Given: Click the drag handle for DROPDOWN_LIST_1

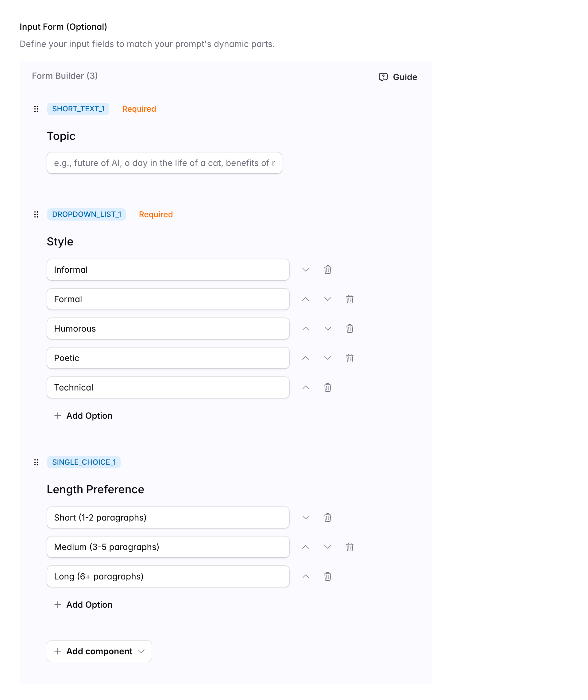Looking at the screenshot, I should (36, 214).
